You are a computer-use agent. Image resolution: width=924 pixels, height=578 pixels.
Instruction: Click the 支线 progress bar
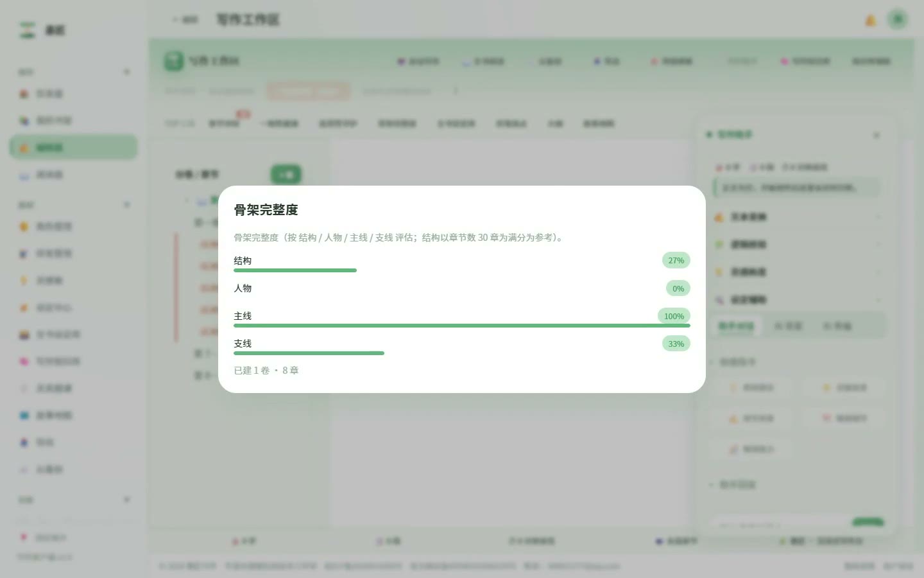coord(309,353)
